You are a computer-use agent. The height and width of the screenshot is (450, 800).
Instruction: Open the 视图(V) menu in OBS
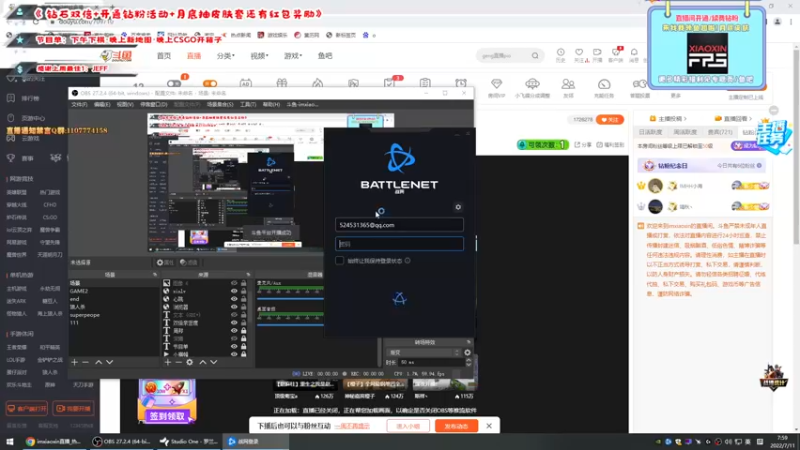tap(124, 105)
